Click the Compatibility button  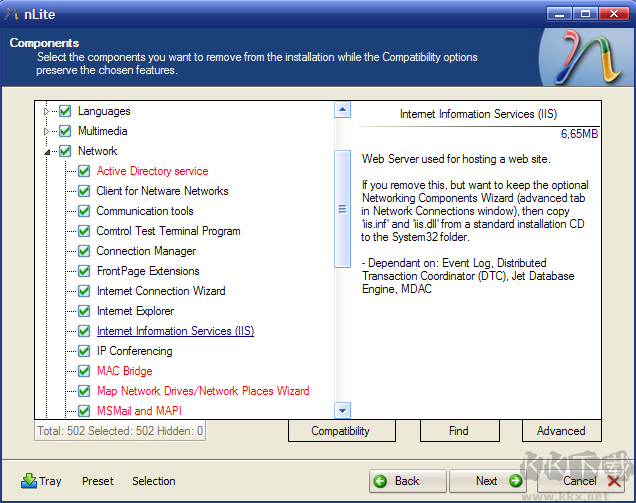tap(342, 431)
